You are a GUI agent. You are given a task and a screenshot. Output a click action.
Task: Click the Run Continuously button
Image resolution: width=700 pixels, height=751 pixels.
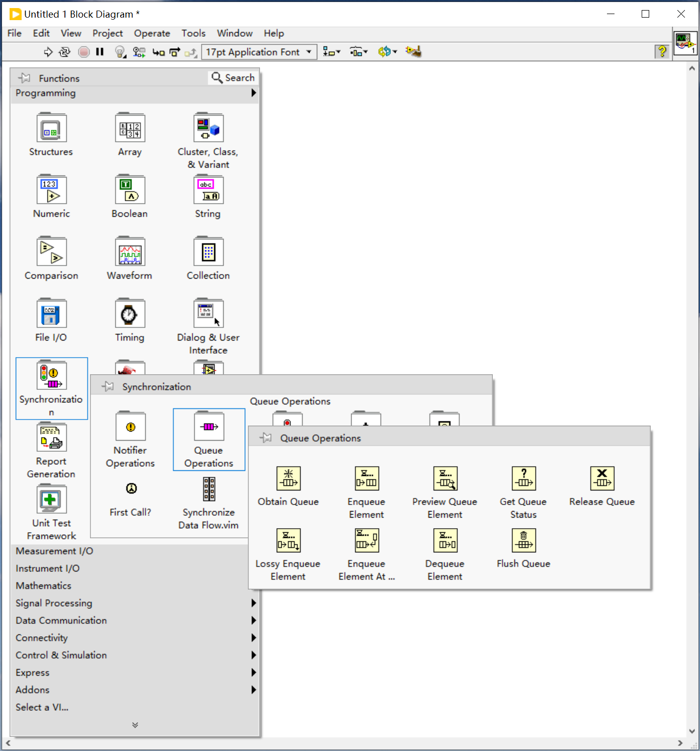(x=65, y=52)
